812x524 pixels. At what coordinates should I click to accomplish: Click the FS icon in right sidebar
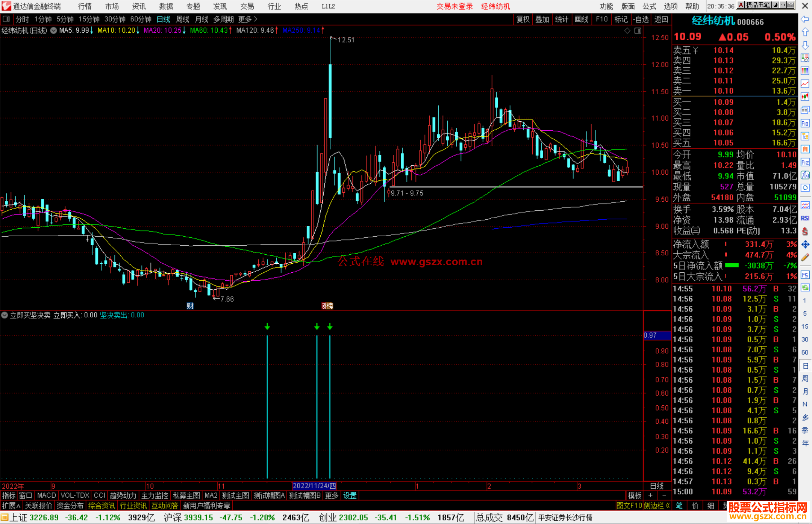coord(805,275)
